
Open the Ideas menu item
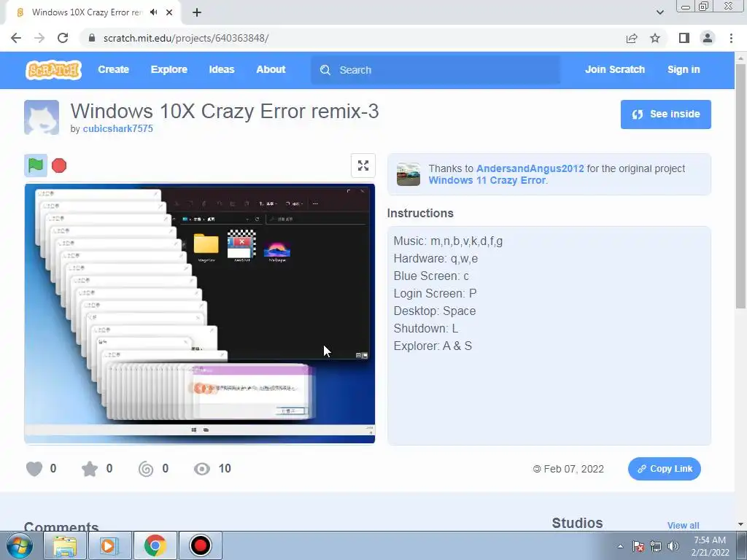pos(222,69)
